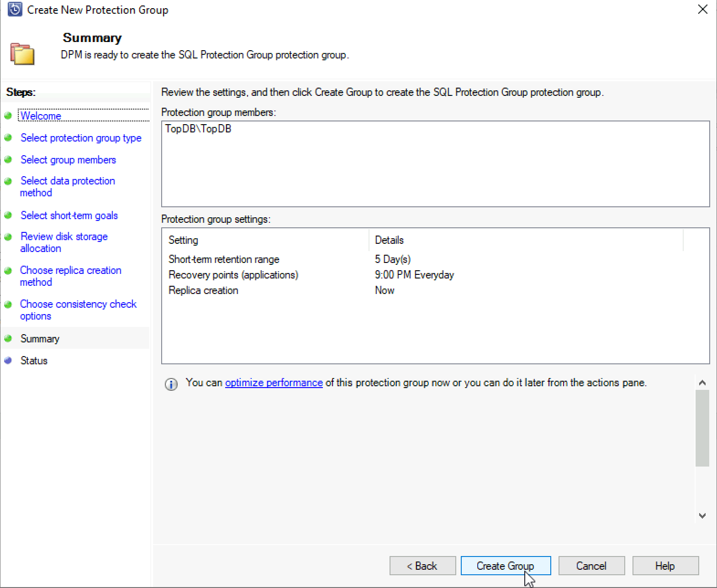This screenshot has height=588, width=717.
Task: Open the Select group members step
Action: 68,160
